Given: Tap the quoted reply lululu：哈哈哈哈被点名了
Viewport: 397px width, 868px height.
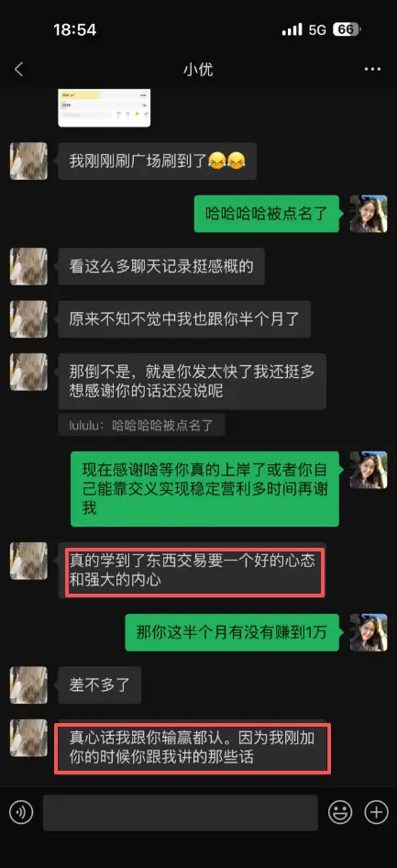Looking at the screenshot, I should pyautogui.click(x=141, y=425).
